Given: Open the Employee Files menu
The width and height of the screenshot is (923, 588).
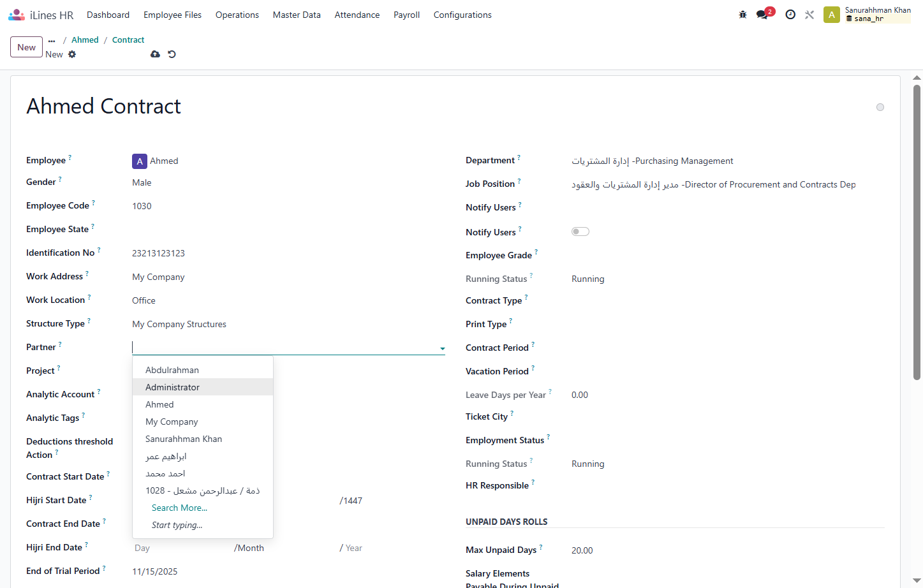Looking at the screenshot, I should (172, 15).
